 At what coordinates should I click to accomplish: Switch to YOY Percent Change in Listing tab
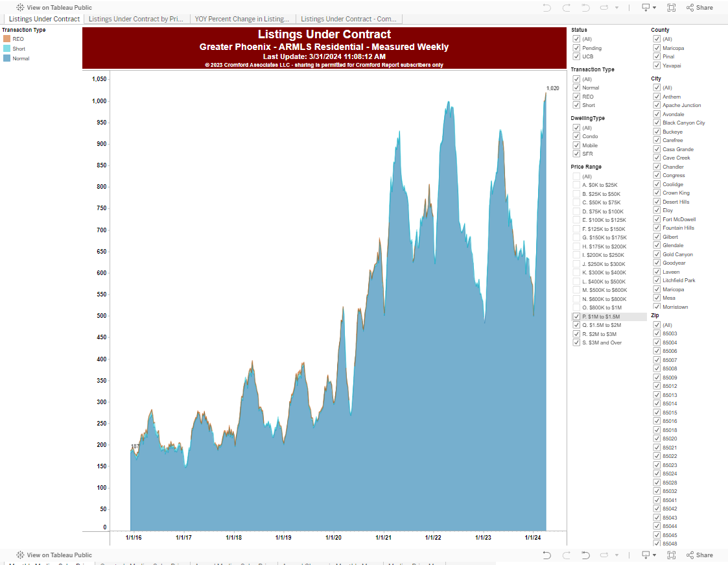point(242,19)
